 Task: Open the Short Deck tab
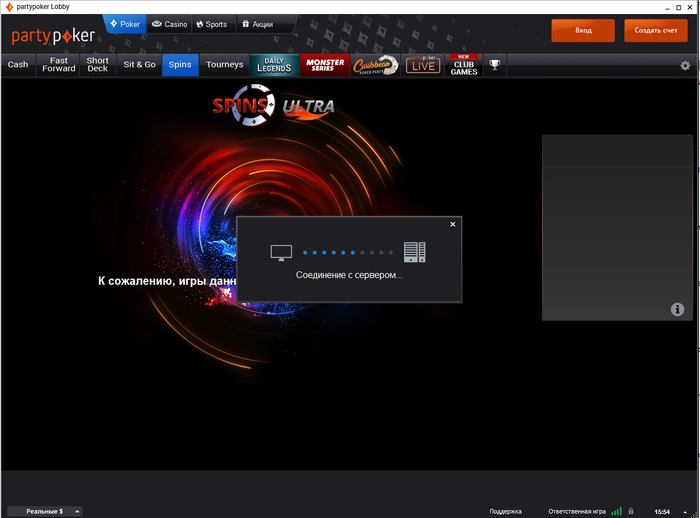(97, 65)
